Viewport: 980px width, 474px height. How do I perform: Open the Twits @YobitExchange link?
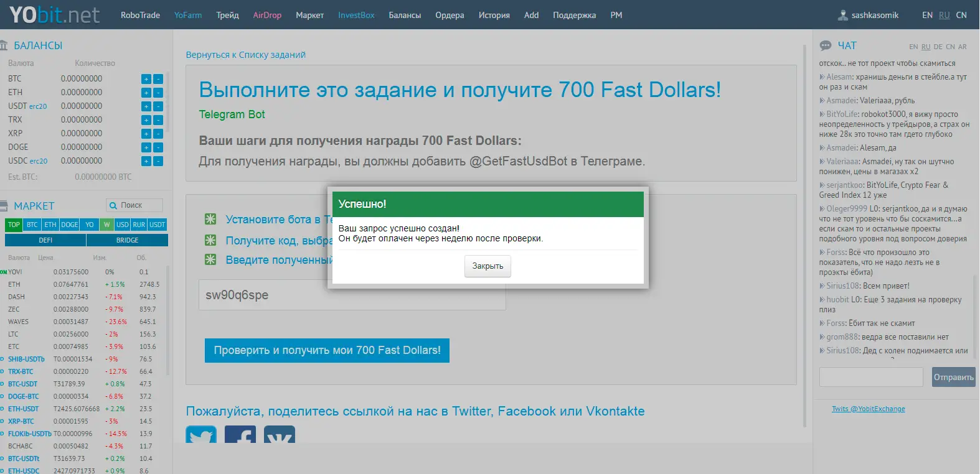(x=868, y=409)
